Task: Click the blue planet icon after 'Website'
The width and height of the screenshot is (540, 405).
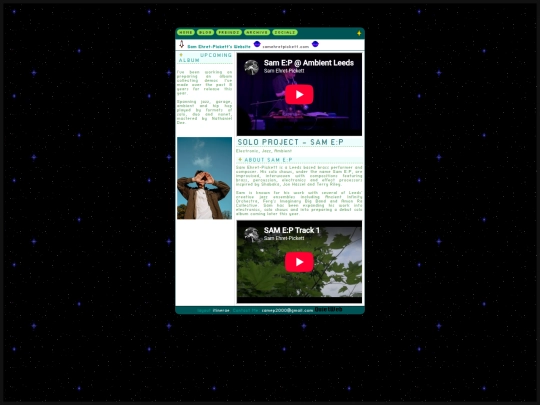Action: tap(257, 44)
